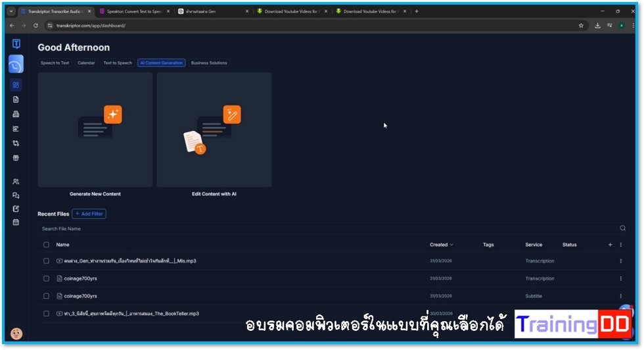Screen dimensions: 644x350
Task: Open the chat bubbles icon in sidebar
Action: click(16, 195)
